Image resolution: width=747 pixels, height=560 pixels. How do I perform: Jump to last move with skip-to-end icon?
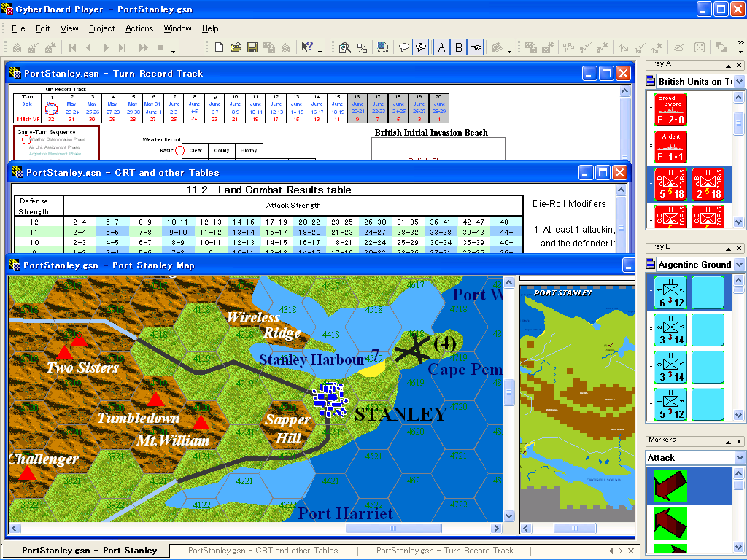(x=123, y=47)
